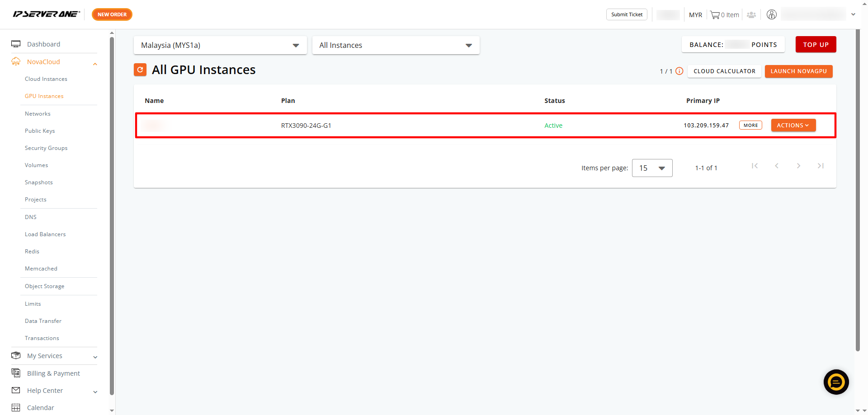Open GPU Instances in sidebar
Viewport: 868px width, 415px height.
click(x=44, y=96)
